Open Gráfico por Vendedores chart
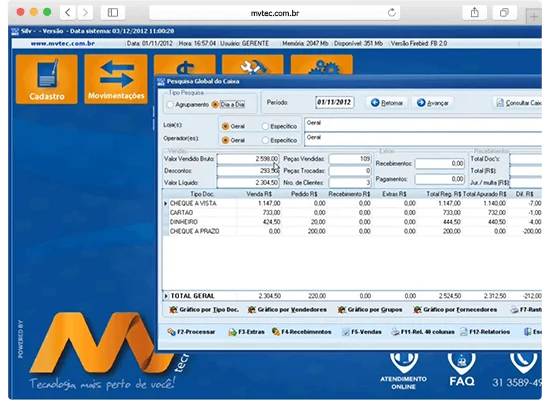550x408 pixels. click(x=287, y=310)
